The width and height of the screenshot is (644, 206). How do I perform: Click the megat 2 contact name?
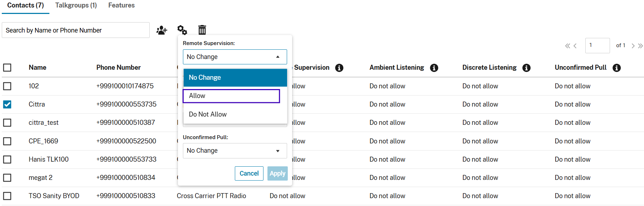click(40, 178)
